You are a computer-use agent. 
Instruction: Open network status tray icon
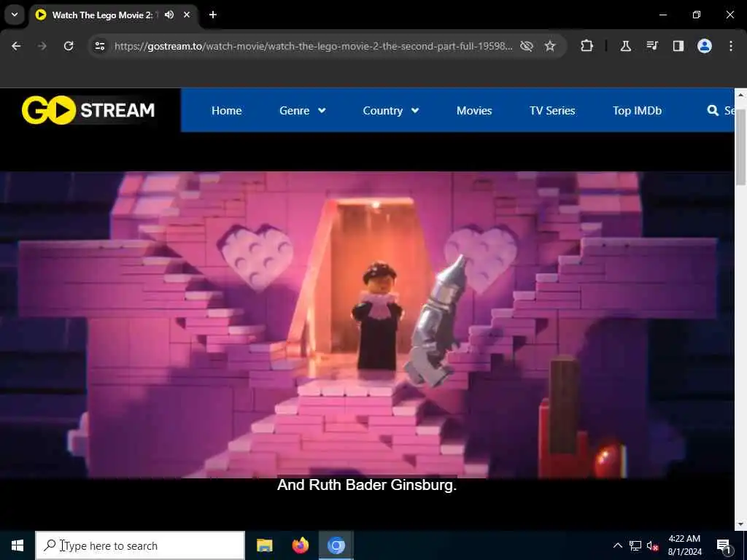pos(635,545)
